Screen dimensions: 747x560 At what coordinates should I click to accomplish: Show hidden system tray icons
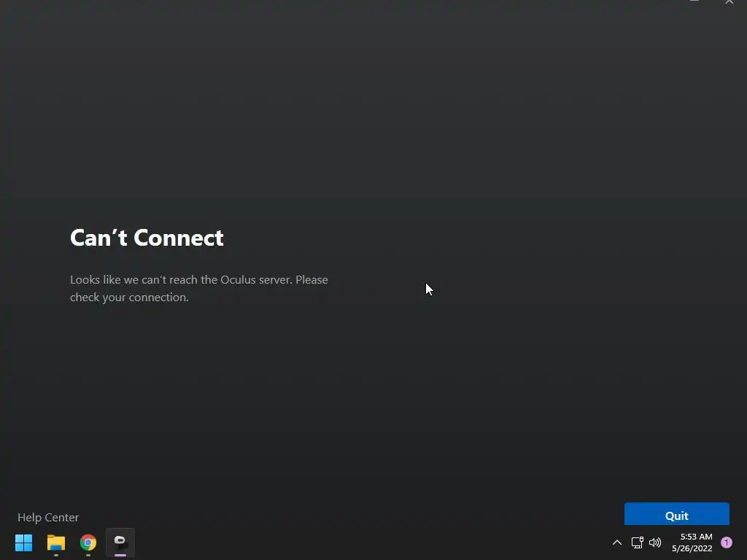point(617,542)
